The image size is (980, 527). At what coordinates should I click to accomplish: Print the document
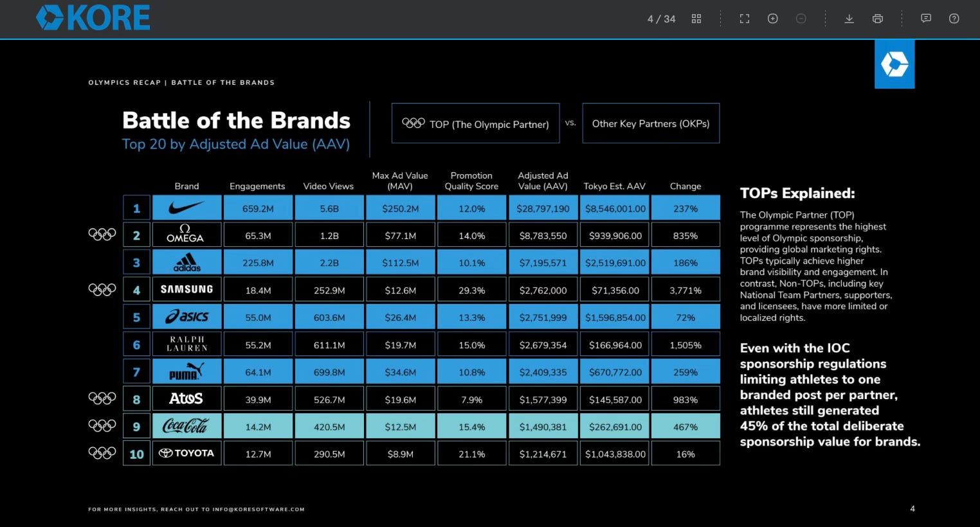point(877,19)
